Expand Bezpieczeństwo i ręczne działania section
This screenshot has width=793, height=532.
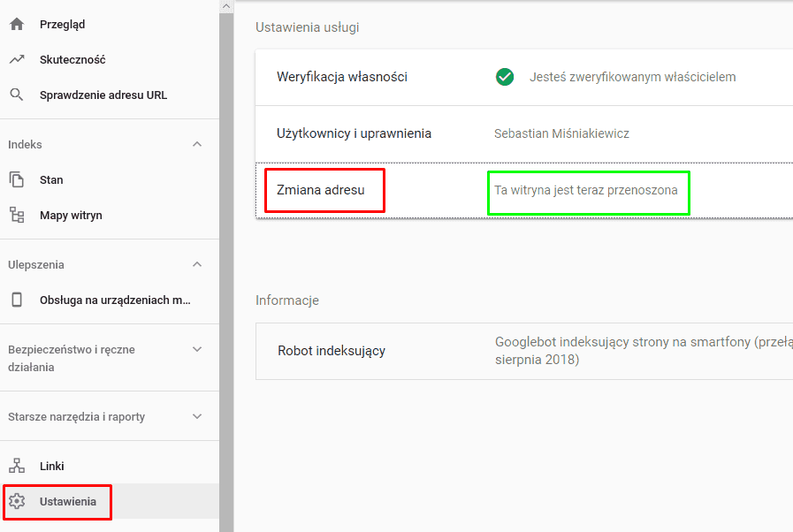(197, 349)
